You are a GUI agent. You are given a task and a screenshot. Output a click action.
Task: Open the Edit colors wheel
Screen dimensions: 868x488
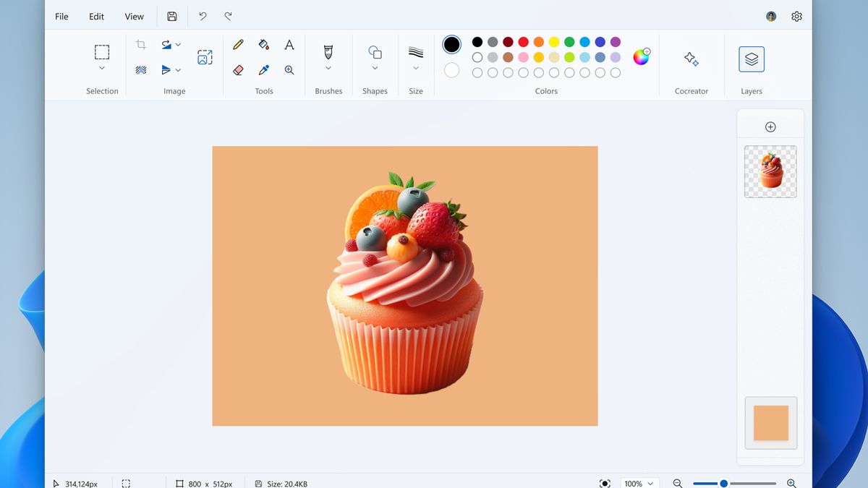[642, 57]
